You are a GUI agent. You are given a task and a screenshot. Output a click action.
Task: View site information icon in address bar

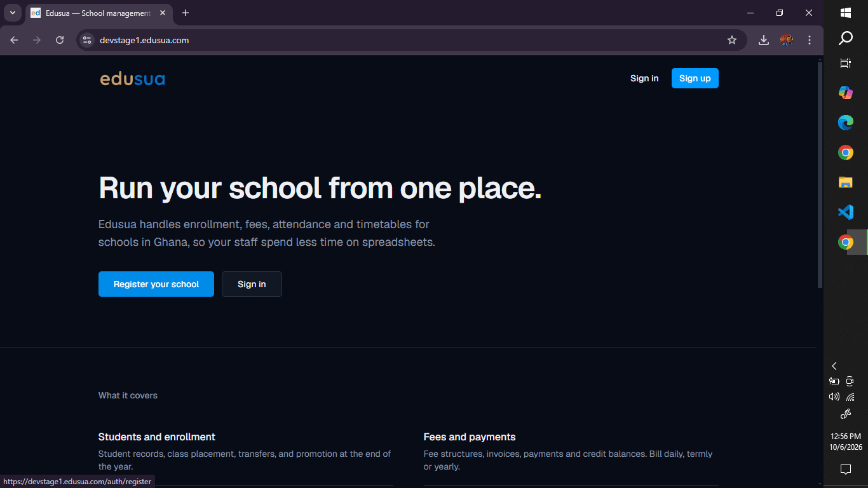[88, 40]
